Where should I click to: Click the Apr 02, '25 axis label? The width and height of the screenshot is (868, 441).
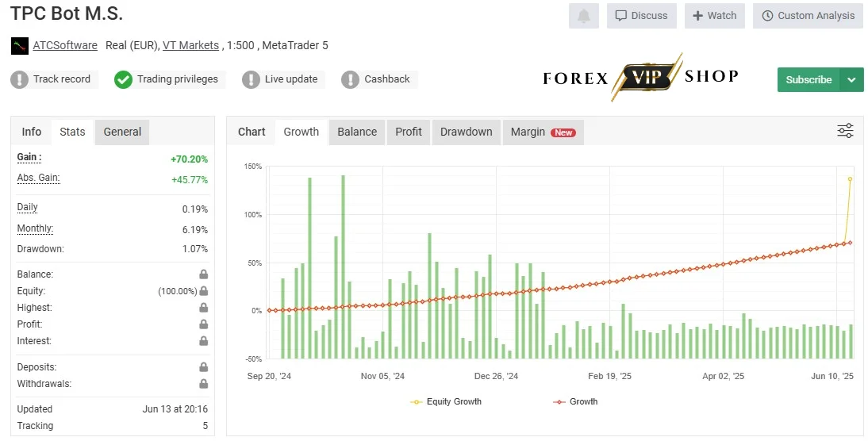pos(723,376)
